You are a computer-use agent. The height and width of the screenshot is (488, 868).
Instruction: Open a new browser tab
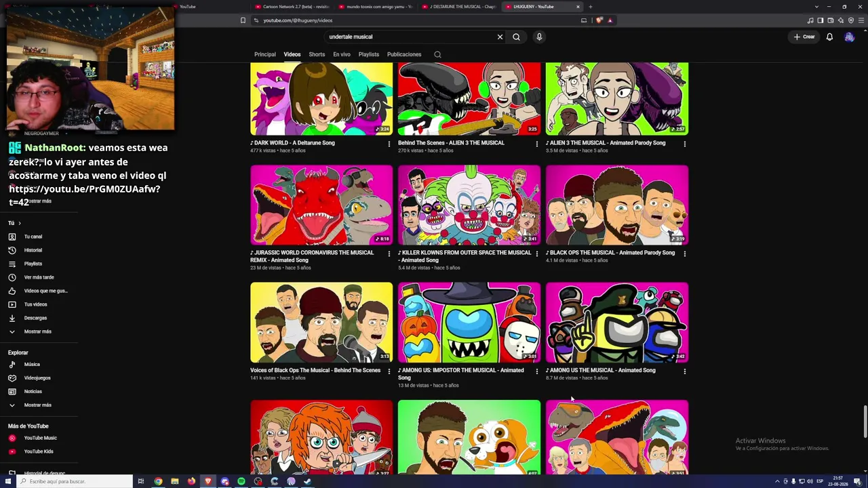(590, 7)
